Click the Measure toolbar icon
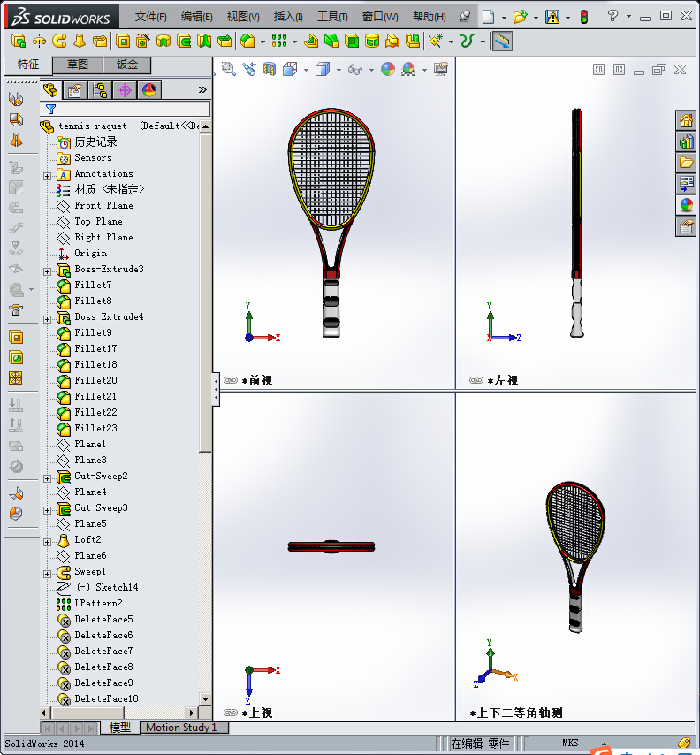 [x=502, y=41]
